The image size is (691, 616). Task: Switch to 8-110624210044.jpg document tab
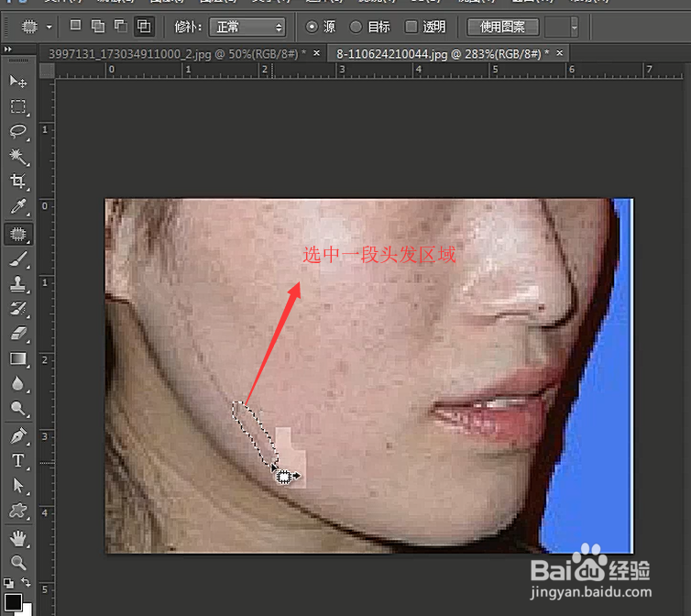(443, 54)
